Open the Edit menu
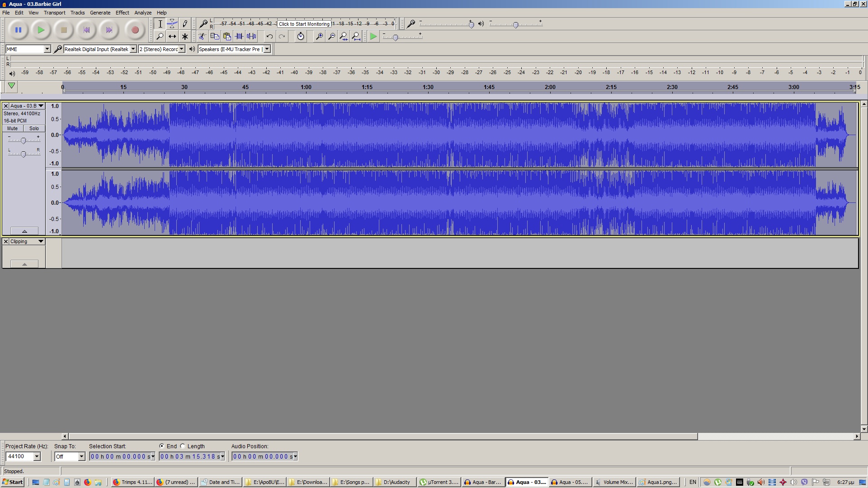The height and width of the screenshot is (488, 868). click(19, 13)
